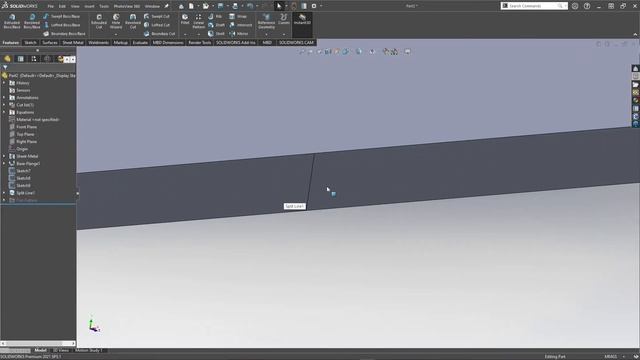This screenshot has height=360, width=640.
Task: Pick the Intersect feature tool
Action: pos(240,25)
